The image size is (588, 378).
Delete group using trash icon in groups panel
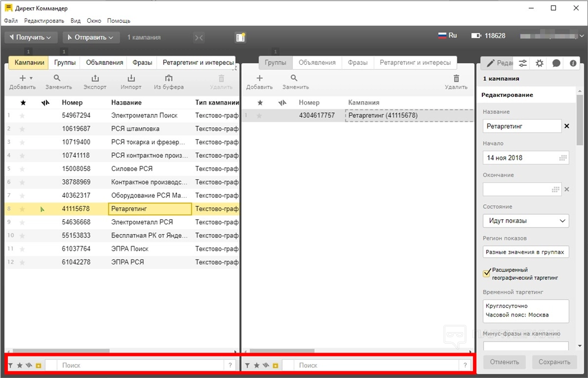tap(456, 79)
